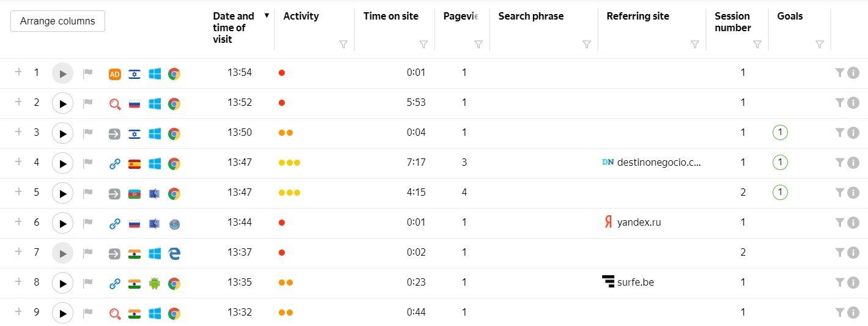
Task: Click the search traffic icon in row 2
Action: pyautogui.click(x=114, y=104)
